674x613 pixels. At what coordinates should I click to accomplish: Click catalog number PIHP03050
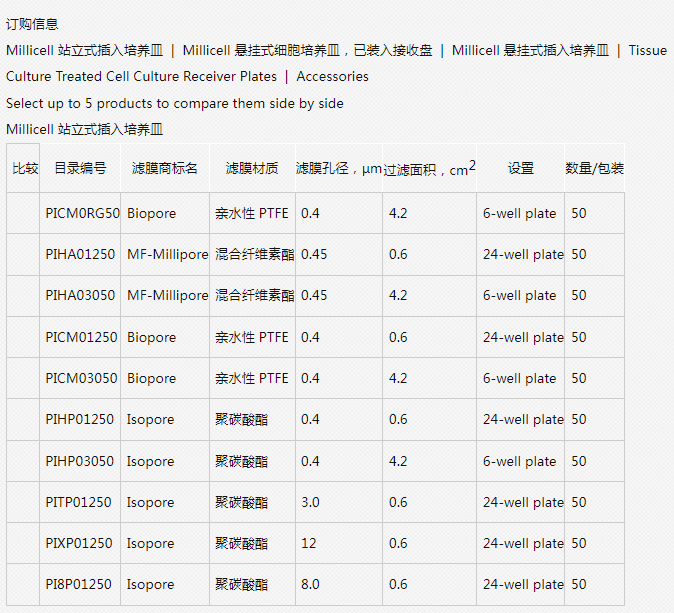click(x=80, y=461)
